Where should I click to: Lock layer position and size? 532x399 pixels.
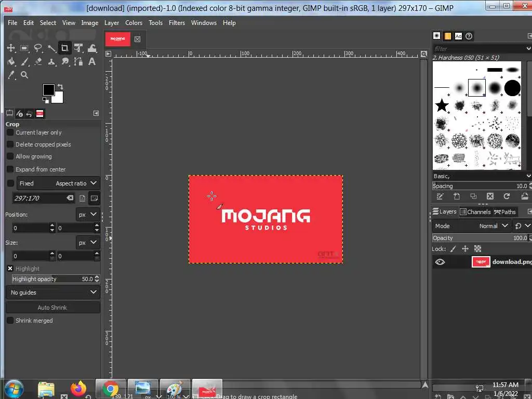tap(465, 249)
